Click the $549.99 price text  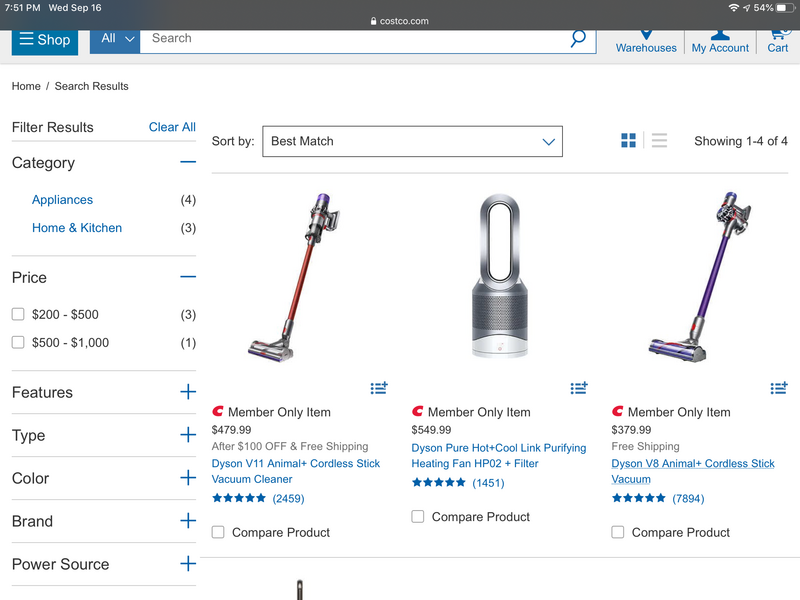(432, 430)
